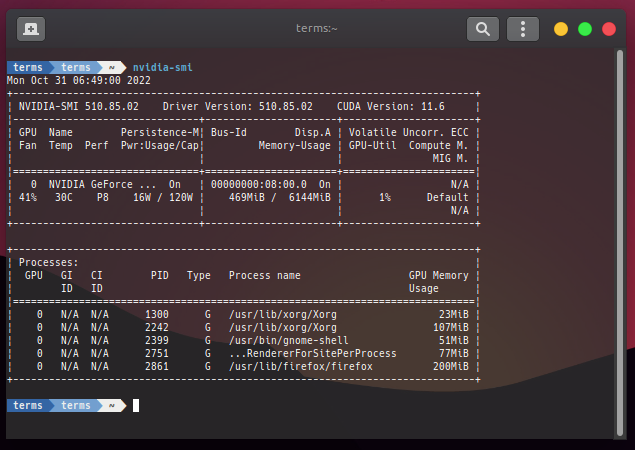
Task: Click PID '2242' in the process list
Action: click(157, 327)
